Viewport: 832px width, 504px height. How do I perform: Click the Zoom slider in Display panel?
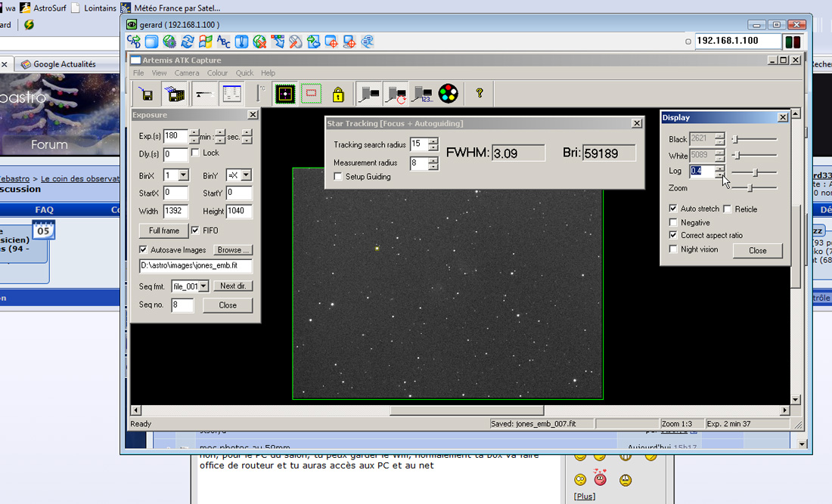pyautogui.click(x=750, y=187)
